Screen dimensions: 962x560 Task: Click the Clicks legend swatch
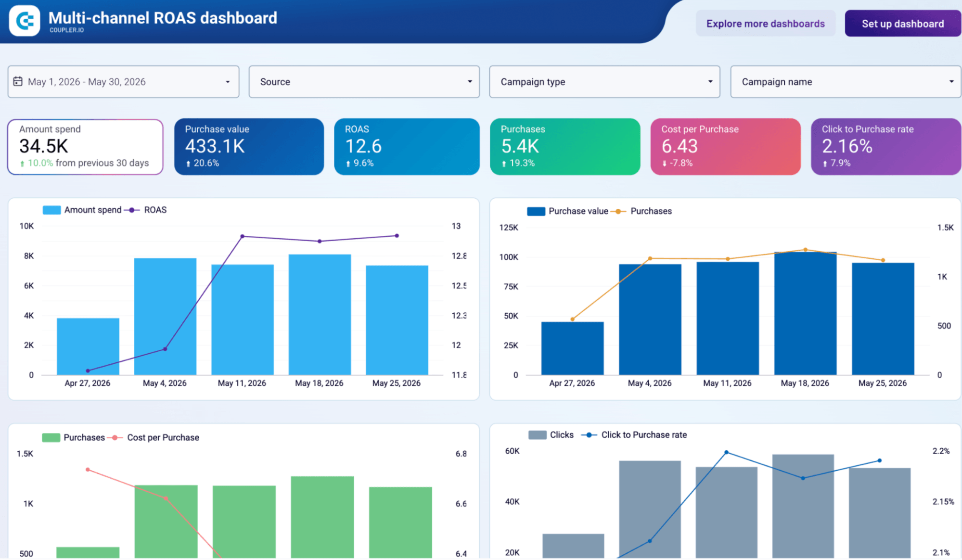pyautogui.click(x=537, y=435)
